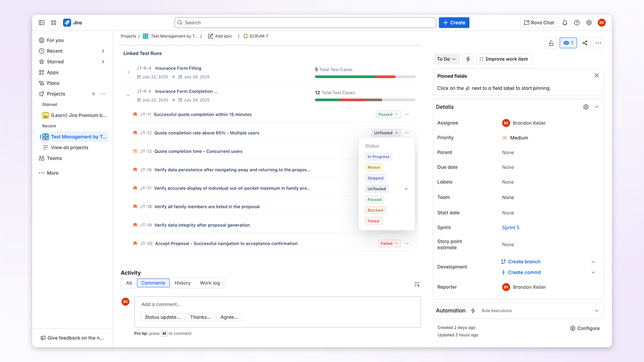Switch to the Work log tab
644x362 pixels.
tap(210, 283)
